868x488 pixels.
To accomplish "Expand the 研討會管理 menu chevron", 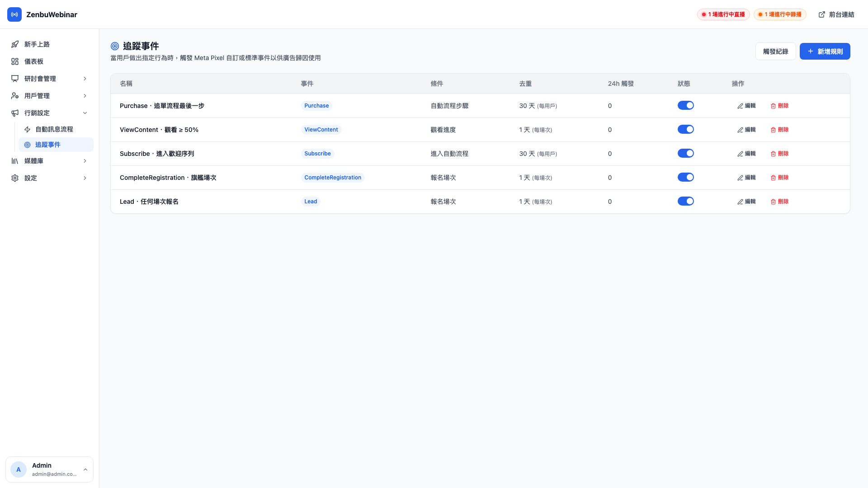I will [x=85, y=79].
